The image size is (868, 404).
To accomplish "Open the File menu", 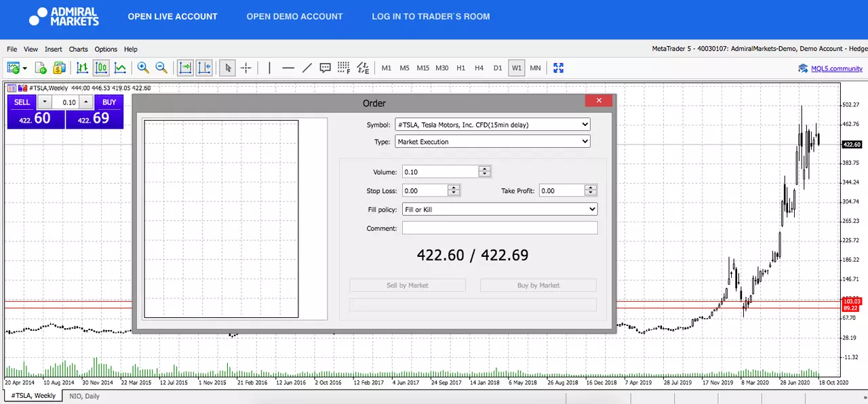I will (12, 49).
